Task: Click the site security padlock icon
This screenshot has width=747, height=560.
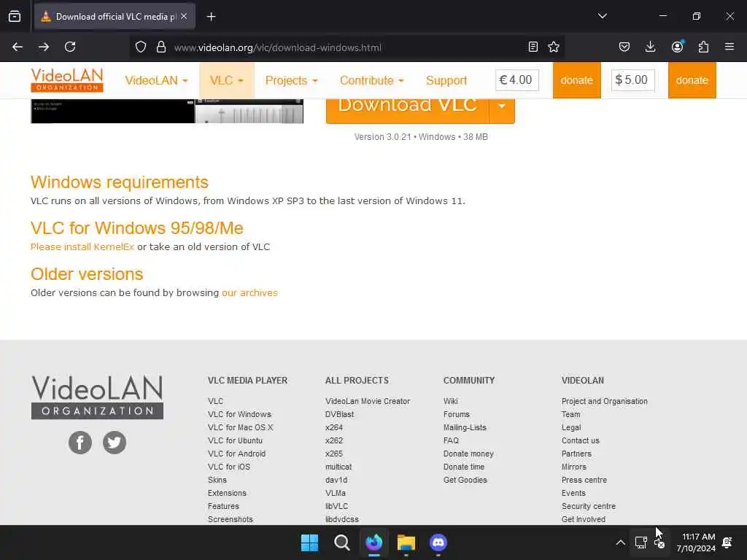Action: pyautogui.click(x=161, y=47)
